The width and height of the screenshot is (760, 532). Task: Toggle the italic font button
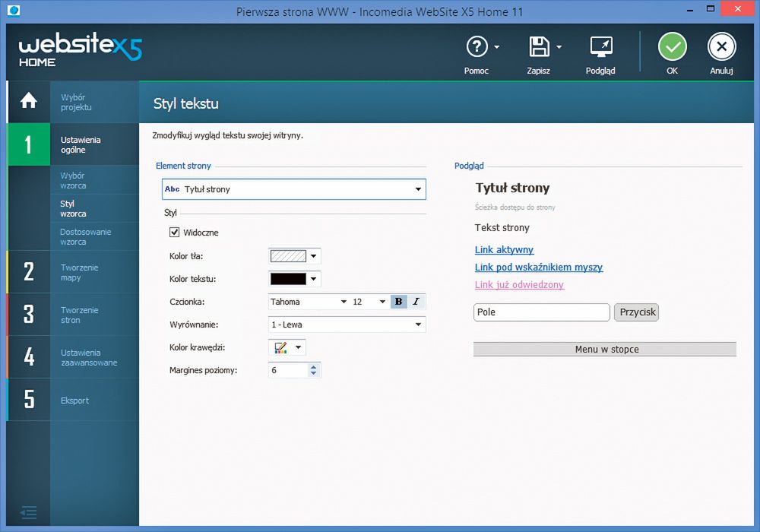click(416, 302)
